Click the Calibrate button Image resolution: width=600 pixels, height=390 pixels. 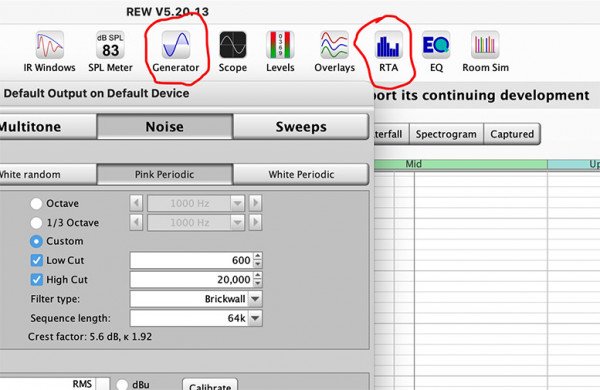point(210,386)
